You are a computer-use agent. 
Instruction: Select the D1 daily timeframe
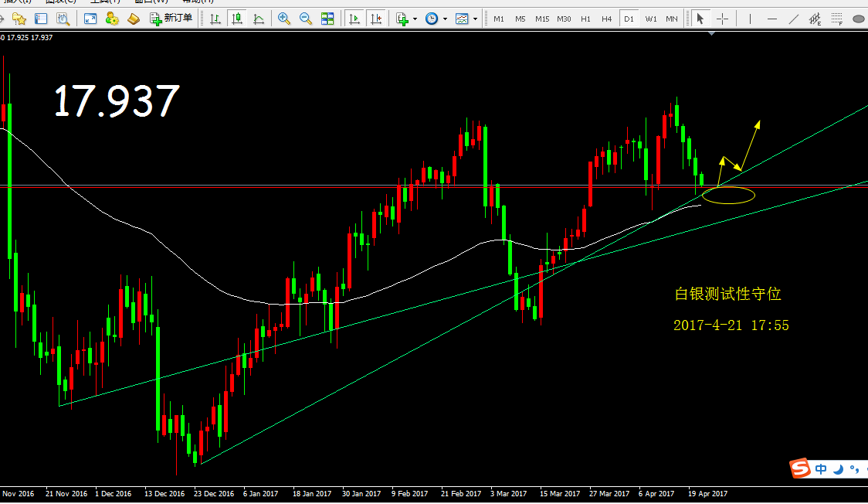[629, 19]
